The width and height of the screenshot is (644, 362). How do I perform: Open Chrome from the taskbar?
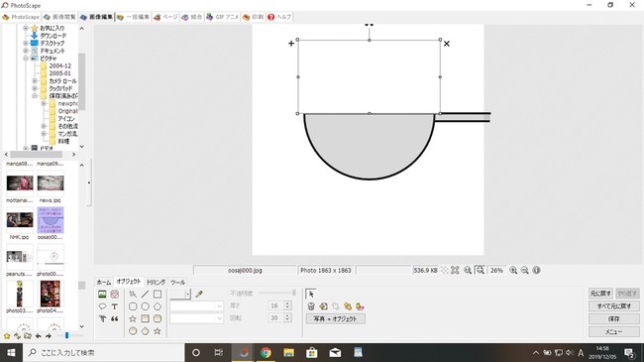coord(266,352)
